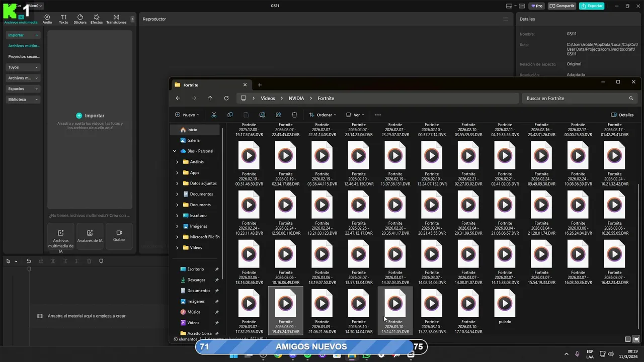Open the Ordenar dropdown

tap(323, 115)
